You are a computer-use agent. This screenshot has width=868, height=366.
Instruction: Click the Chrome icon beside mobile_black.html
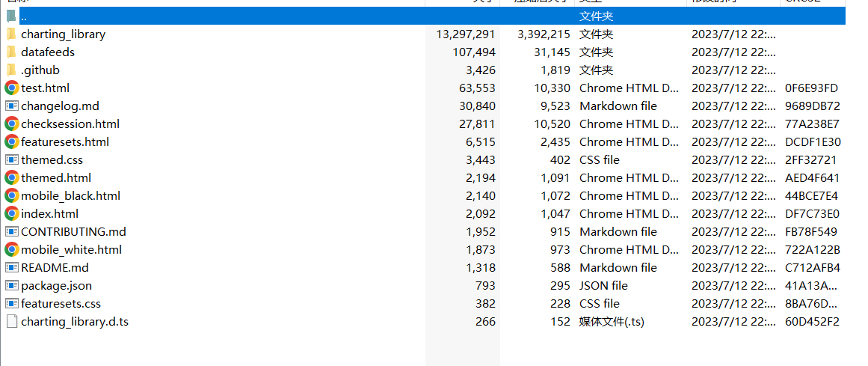(12, 196)
